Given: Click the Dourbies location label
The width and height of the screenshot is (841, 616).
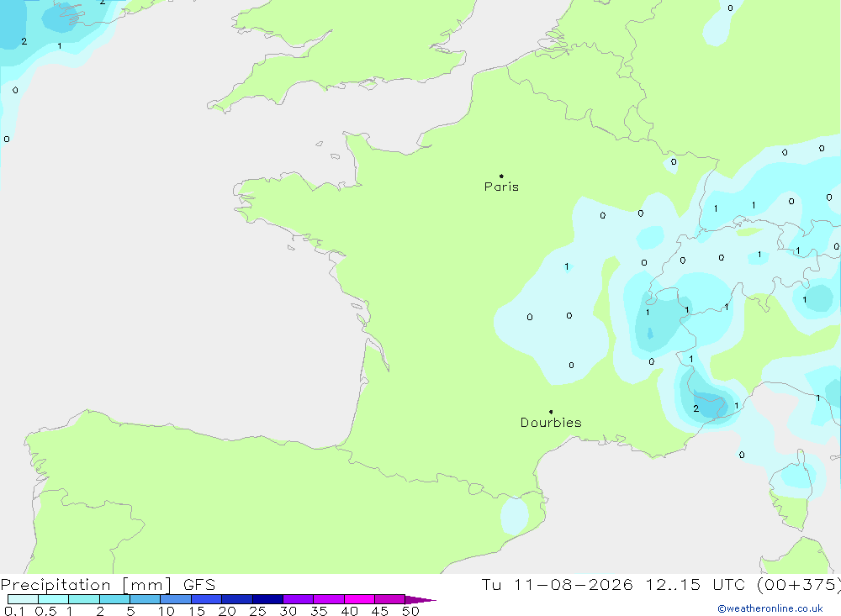Looking at the screenshot, I should point(551,423).
